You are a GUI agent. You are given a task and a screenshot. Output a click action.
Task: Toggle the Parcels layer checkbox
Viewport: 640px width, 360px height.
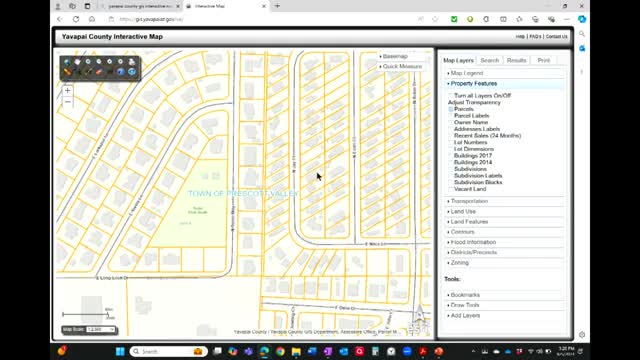coord(451,109)
